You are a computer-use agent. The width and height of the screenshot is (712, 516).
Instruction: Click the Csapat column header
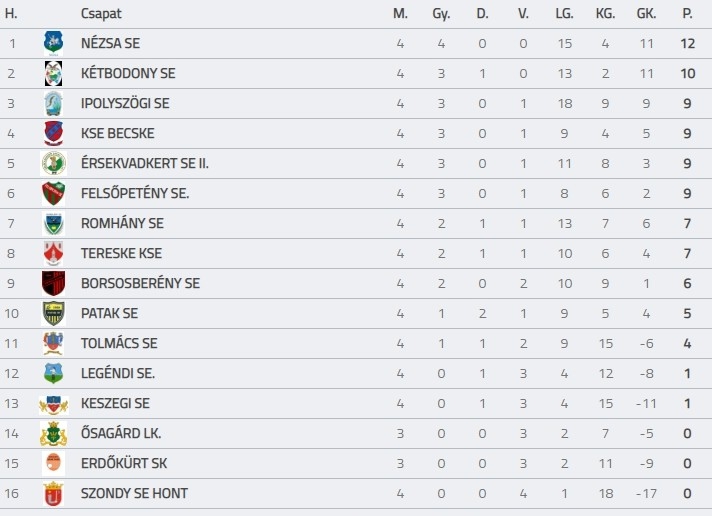pyautogui.click(x=101, y=14)
